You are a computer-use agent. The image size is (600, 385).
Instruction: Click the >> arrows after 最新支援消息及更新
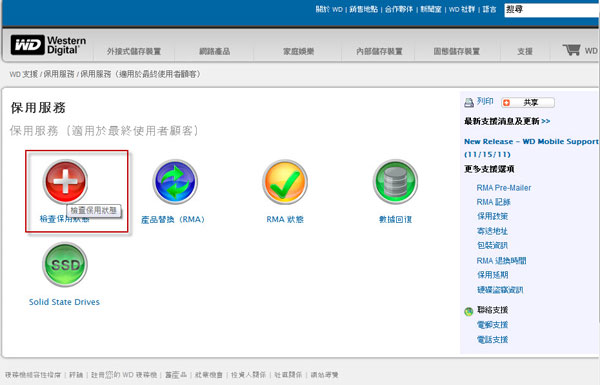coord(546,121)
